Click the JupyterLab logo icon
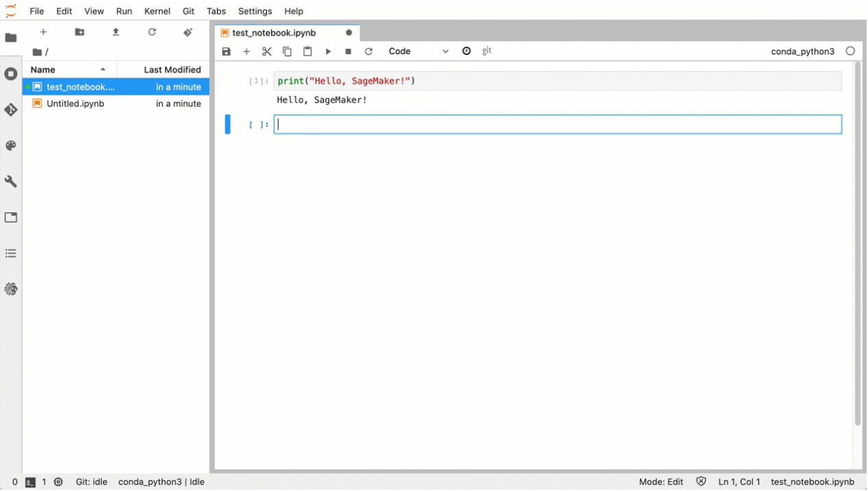868x491 pixels. click(x=11, y=11)
